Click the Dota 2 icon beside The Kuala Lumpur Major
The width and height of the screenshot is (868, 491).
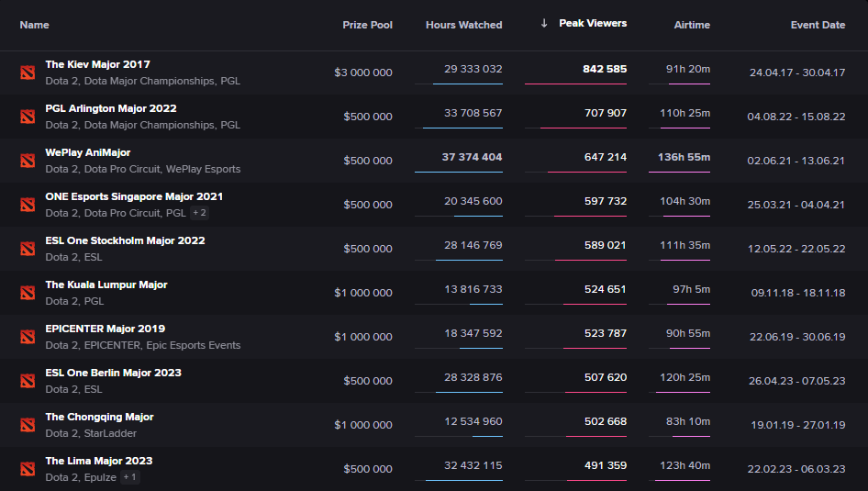coord(28,293)
